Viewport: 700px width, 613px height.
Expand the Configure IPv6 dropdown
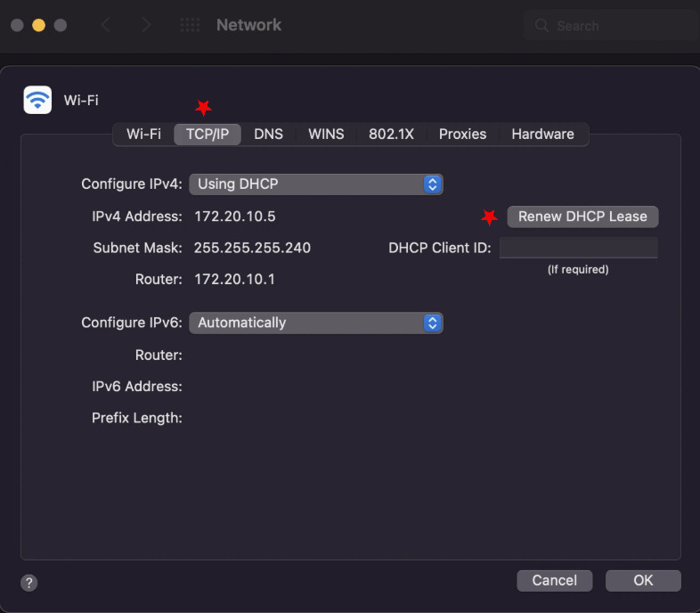tap(315, 323)
